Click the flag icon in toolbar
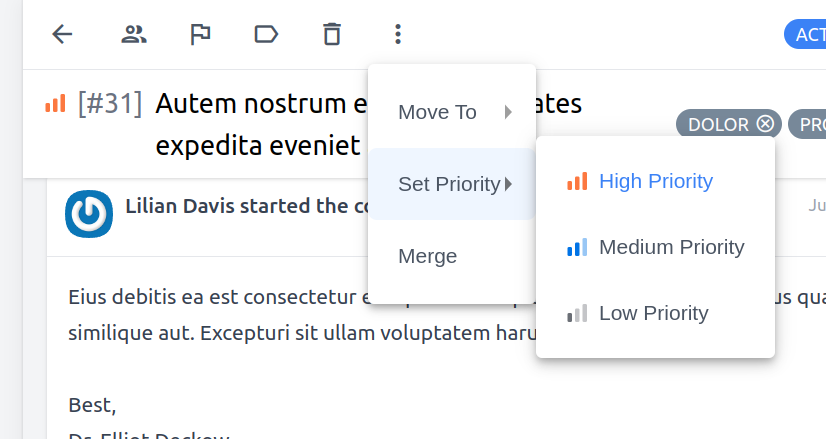The height and width of the screenshot is (439, 826). tap(200, 35)
